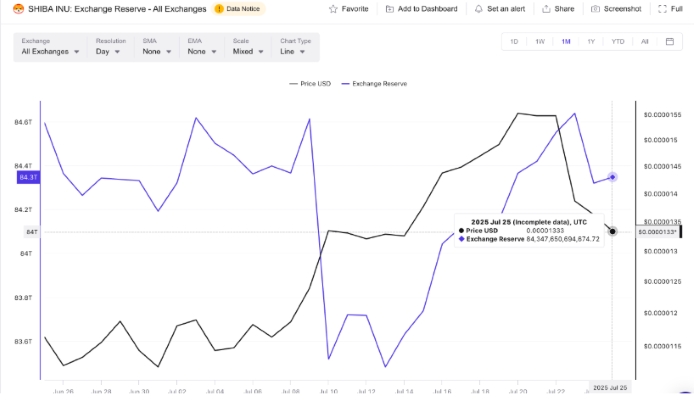
Task: Click the $0.0000155 right axis value
Action: (x=662, y=115)
